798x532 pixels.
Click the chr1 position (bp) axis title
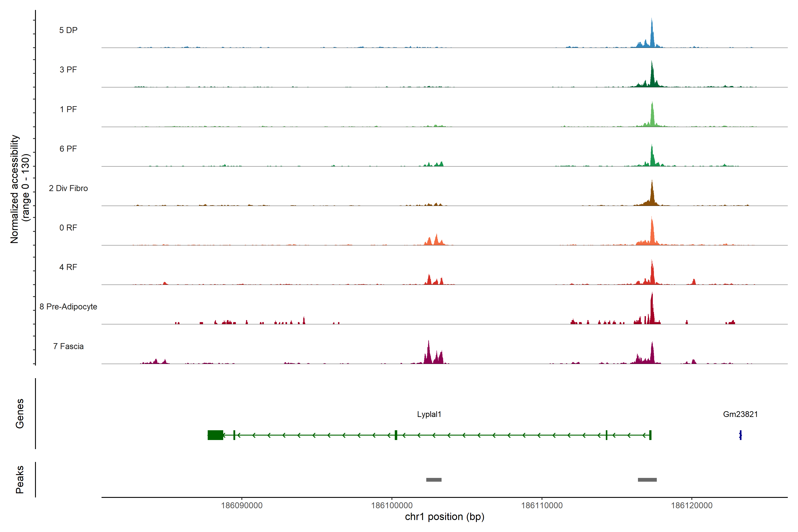coord(444,517)
